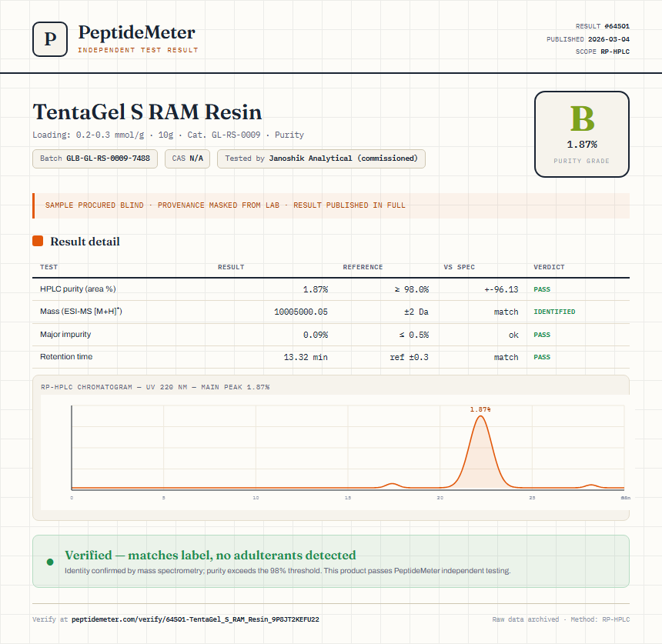Click the 10 tick on chromatogram axis

pyautogui.click(x=256, y=498)
